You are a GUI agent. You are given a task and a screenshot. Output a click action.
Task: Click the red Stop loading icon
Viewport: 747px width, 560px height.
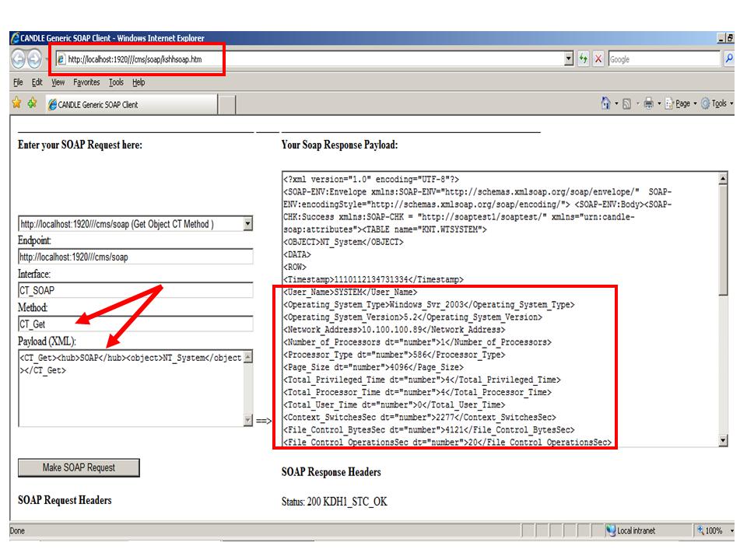tap(598, 59)
